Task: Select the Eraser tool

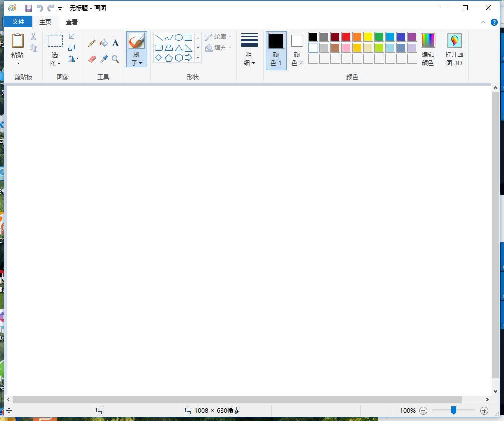Action: point(92,58)
